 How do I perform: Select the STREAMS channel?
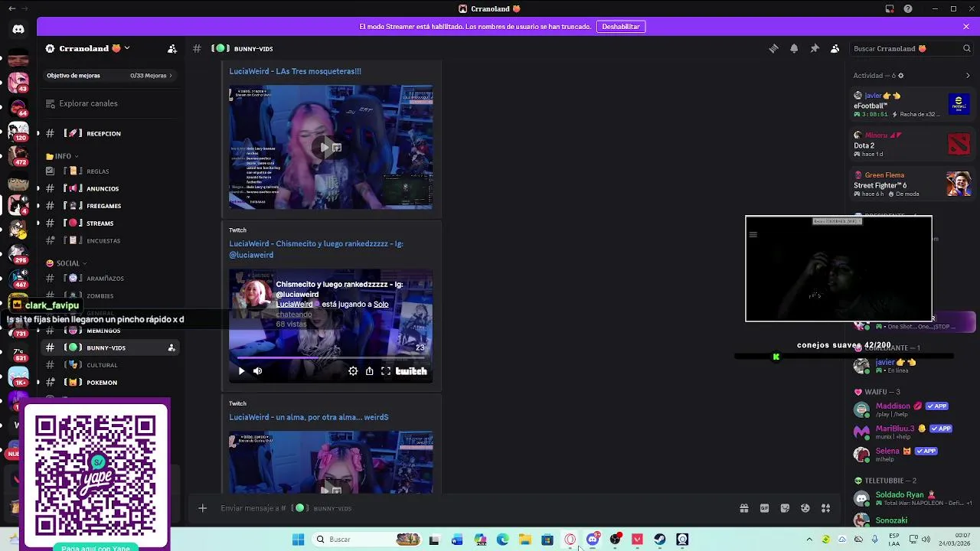coord(111,223)
